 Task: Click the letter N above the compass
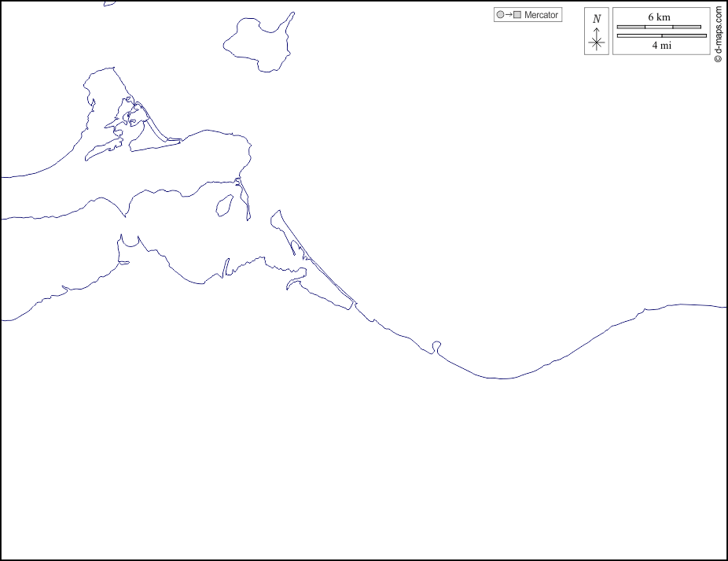[x=597, y=19]
